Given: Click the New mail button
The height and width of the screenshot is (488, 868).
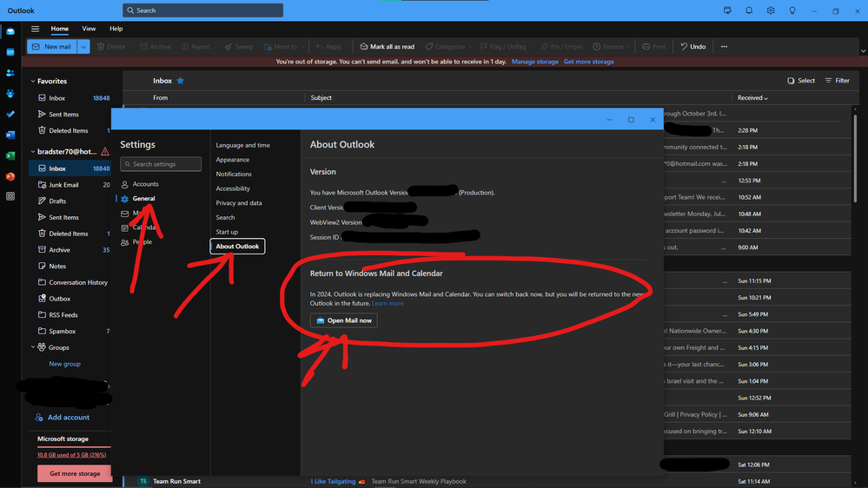Looking at the screenshot, I should pos(52,47).
